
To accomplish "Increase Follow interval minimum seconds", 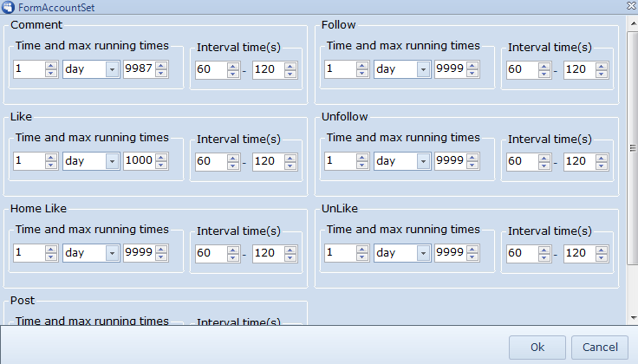I will click(x=544, y=65).
